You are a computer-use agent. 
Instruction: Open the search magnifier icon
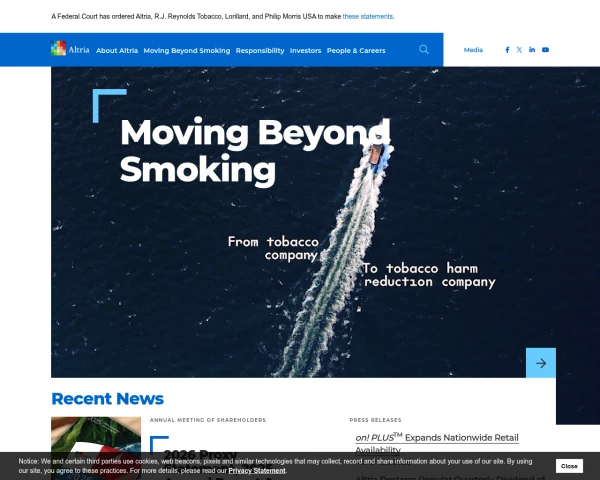tap(424, 49)
